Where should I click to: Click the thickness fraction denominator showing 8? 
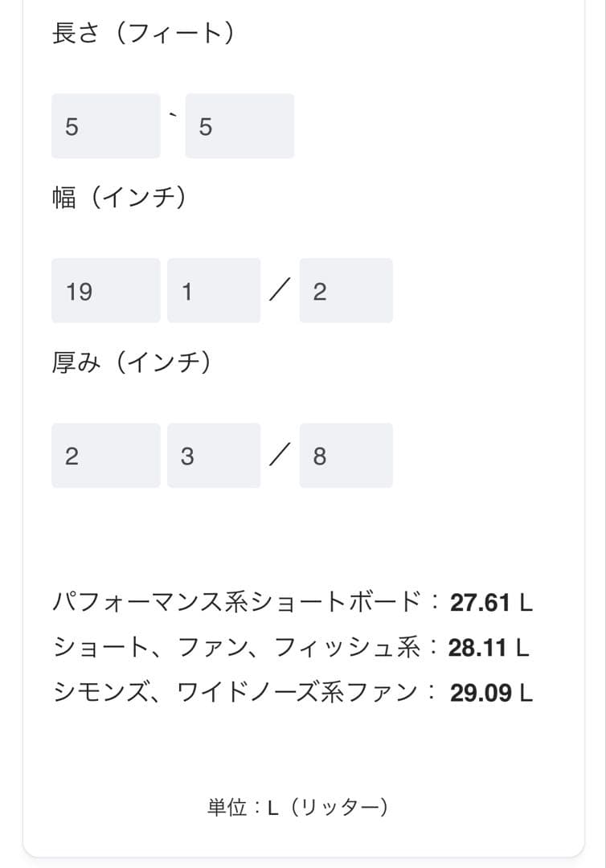click(x=346, y=455)
